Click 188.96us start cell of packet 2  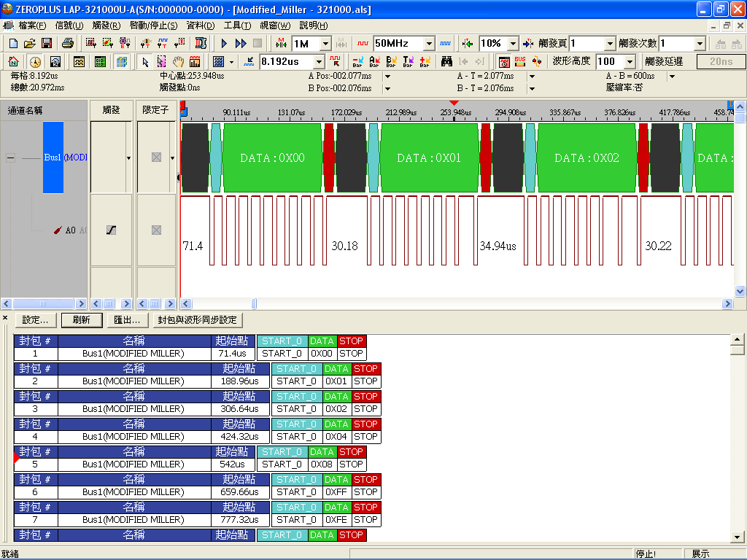(x=239, y=381)
